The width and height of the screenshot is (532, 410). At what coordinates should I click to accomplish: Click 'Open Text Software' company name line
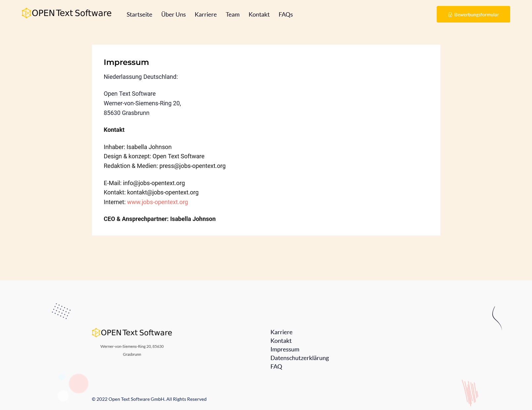pos(130,94)
